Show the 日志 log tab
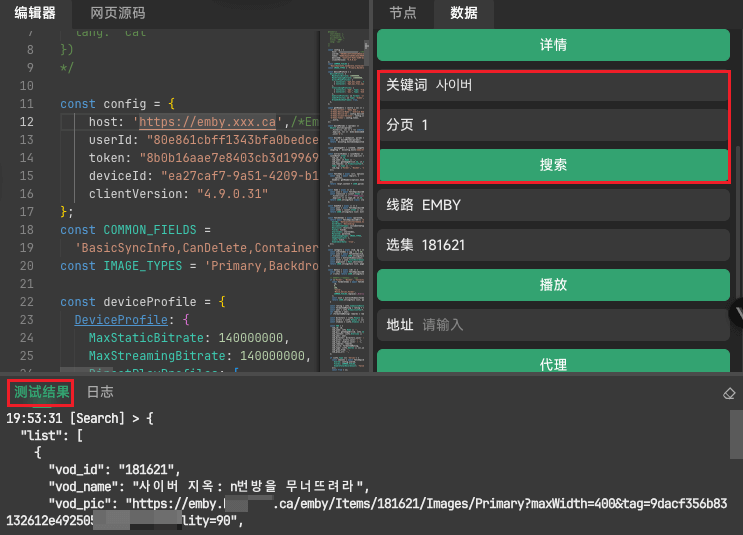 point(100,392)
